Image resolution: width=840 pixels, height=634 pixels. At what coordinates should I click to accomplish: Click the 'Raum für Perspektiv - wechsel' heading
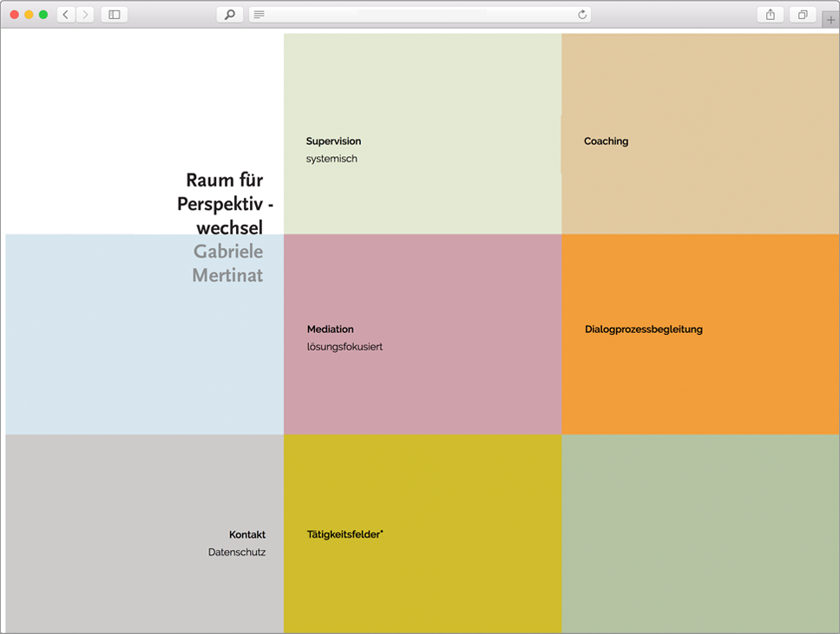225,204
